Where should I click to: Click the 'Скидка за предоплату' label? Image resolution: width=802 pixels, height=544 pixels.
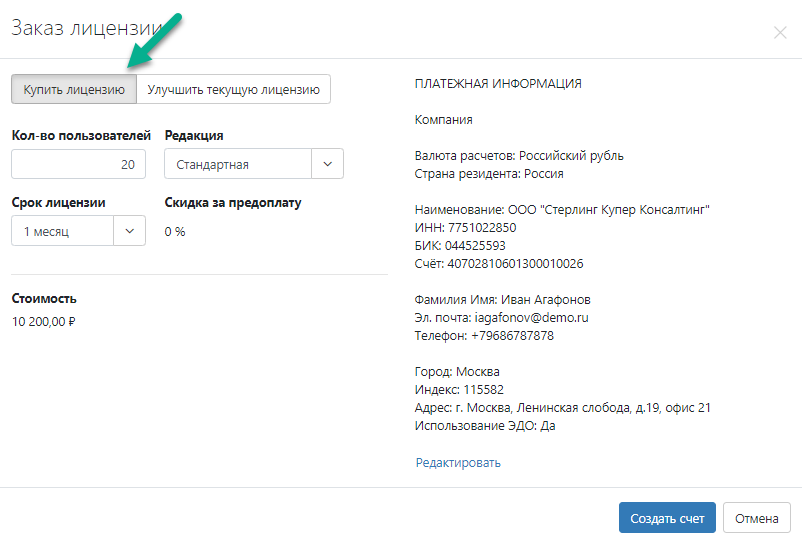233,203
